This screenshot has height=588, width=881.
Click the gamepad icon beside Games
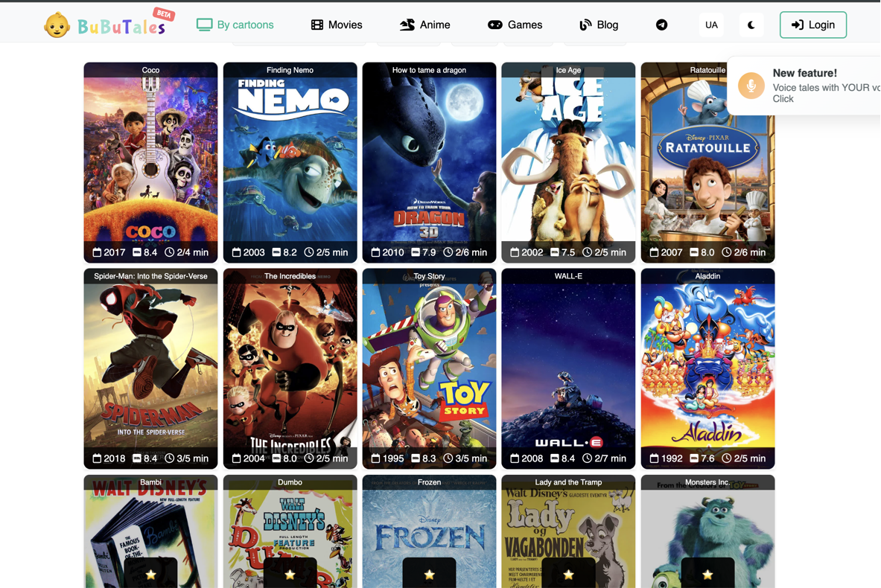point(495,25)
